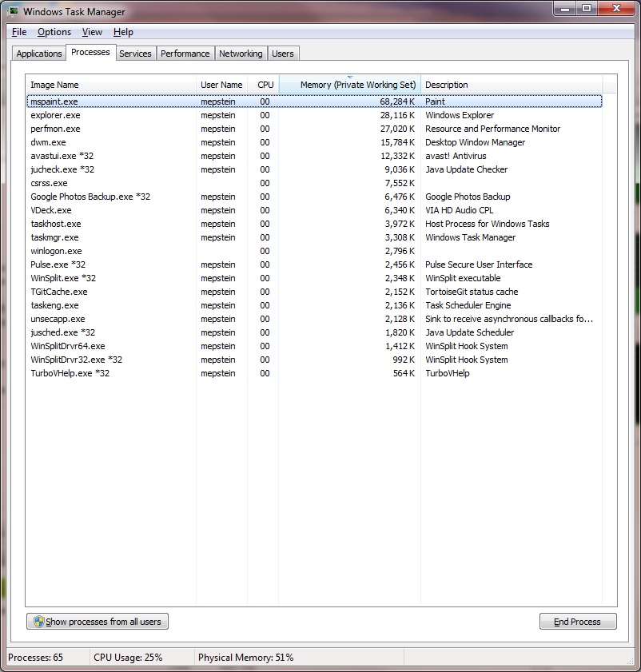This screenshot has width=641, height=672.
Task: Switch to the Applications tab
Action: tap(39, 54)
